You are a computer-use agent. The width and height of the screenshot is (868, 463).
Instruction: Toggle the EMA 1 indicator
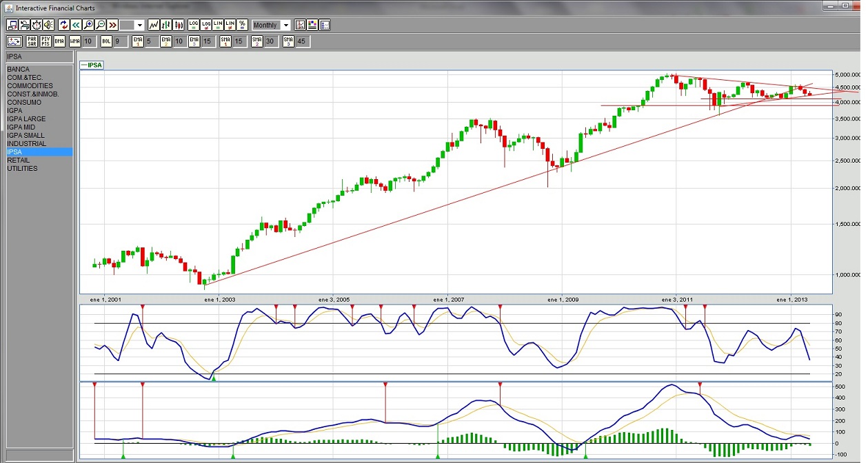click(137, 41)
